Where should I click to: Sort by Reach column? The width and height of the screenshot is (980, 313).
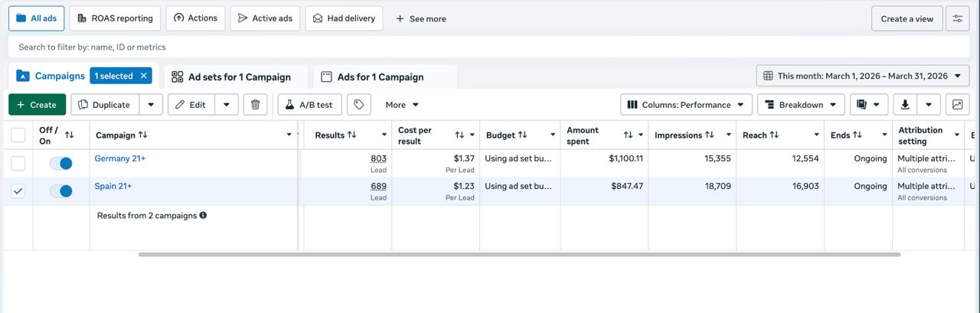pyautogui.click(x=774, y=135)
